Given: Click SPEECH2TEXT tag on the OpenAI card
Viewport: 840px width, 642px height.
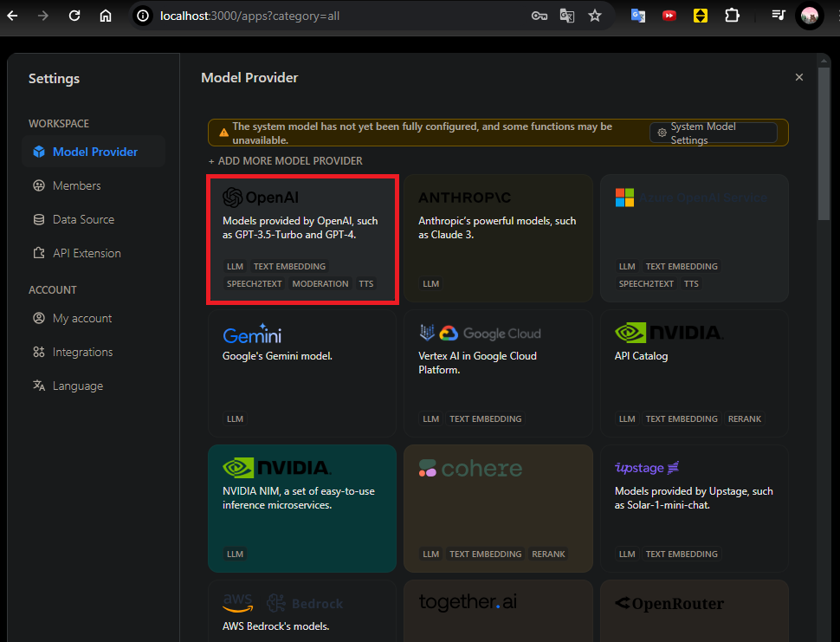Looking at the screenshot, I should (x=254, y=283).
